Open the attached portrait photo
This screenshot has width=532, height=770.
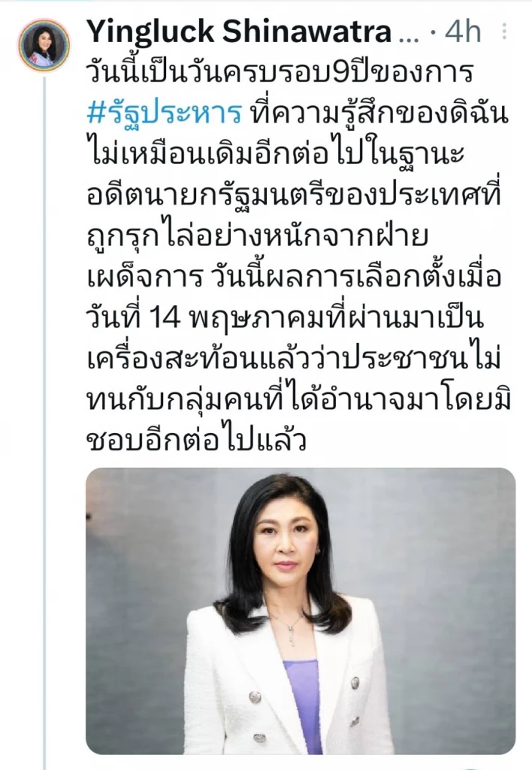(301, 611)
